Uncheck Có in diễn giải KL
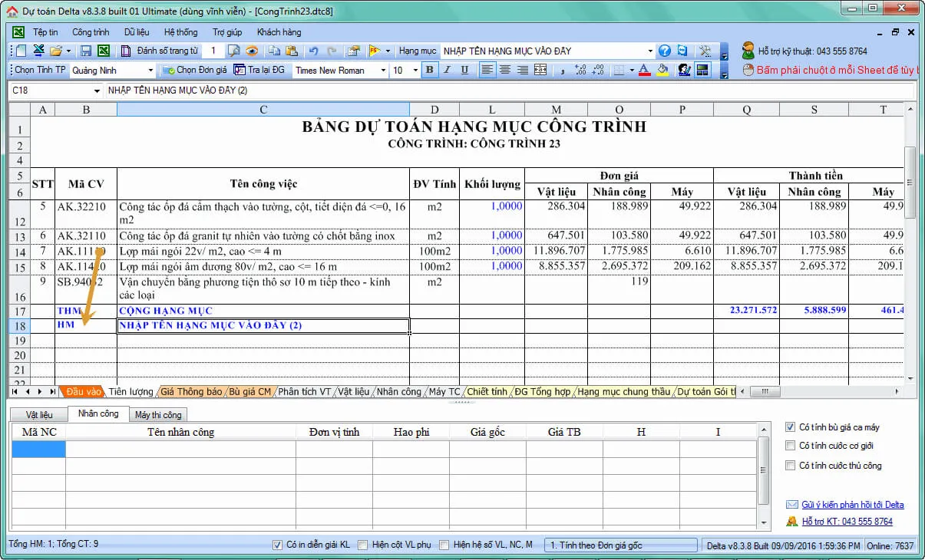 tap(279, 545)
